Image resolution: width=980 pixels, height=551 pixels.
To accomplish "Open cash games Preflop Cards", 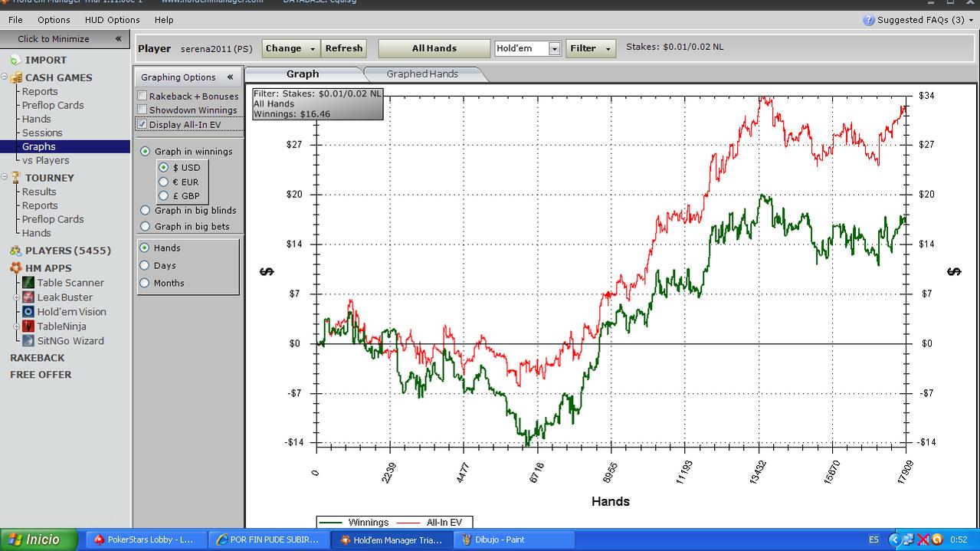I will [x=53, y=105].
